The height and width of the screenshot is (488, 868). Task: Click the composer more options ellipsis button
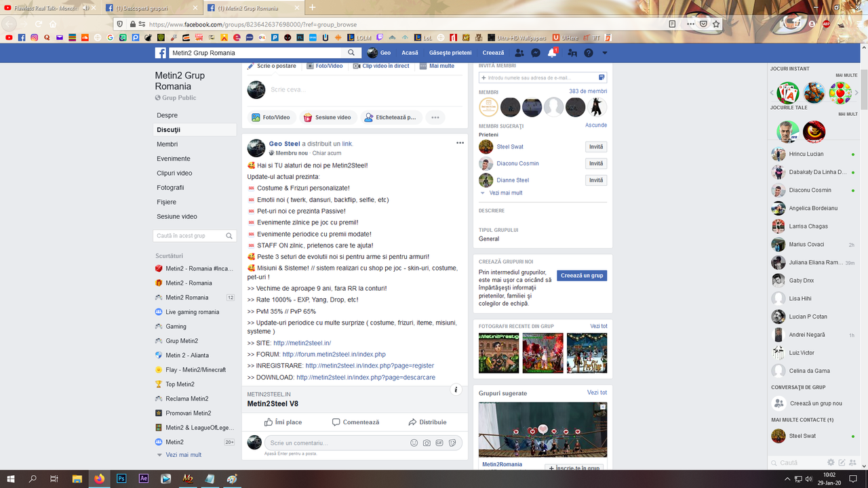click(435, 117)
